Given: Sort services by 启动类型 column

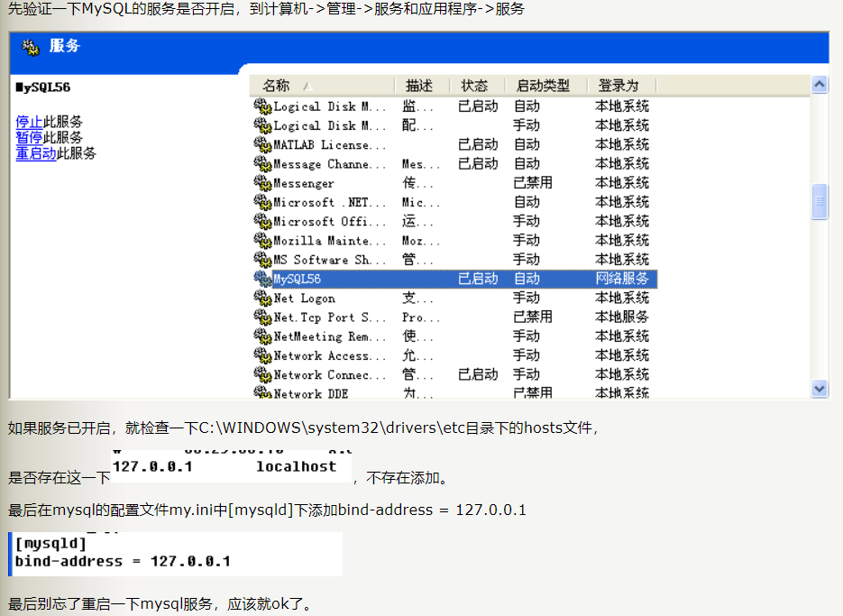Looking at the screenshot, I should (543, 86).
